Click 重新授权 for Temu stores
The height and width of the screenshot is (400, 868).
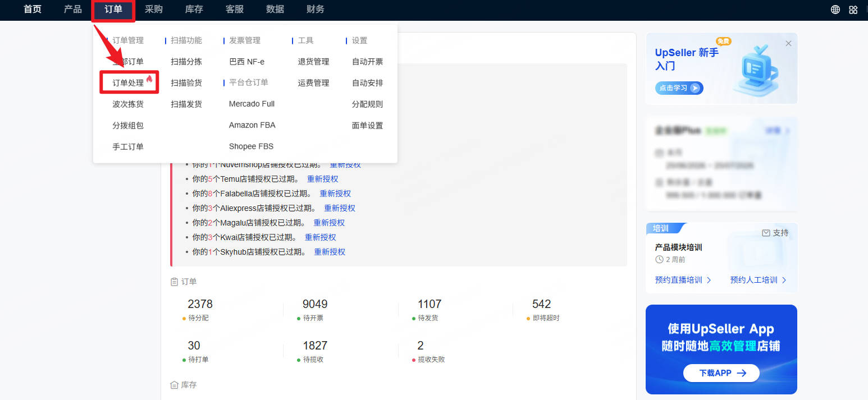(323, 179)
